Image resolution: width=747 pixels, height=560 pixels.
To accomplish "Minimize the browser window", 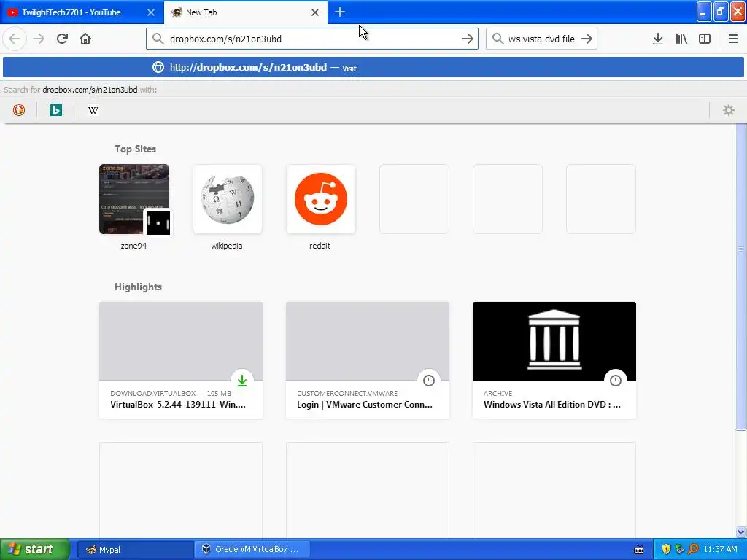I will point(704,12).
